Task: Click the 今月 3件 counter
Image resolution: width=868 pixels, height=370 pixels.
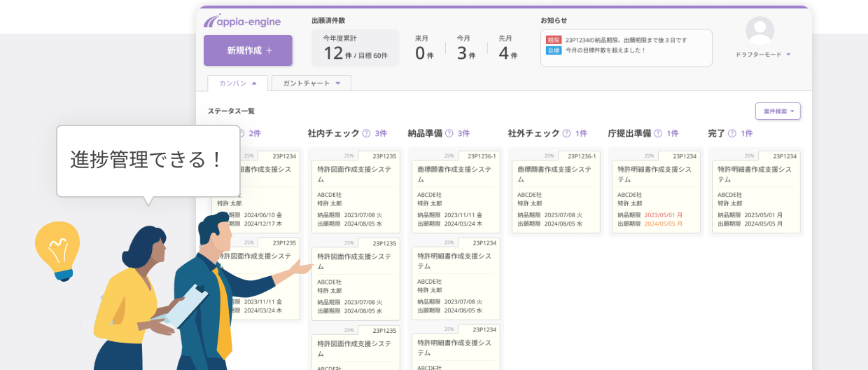Action: tap(466, 48)
